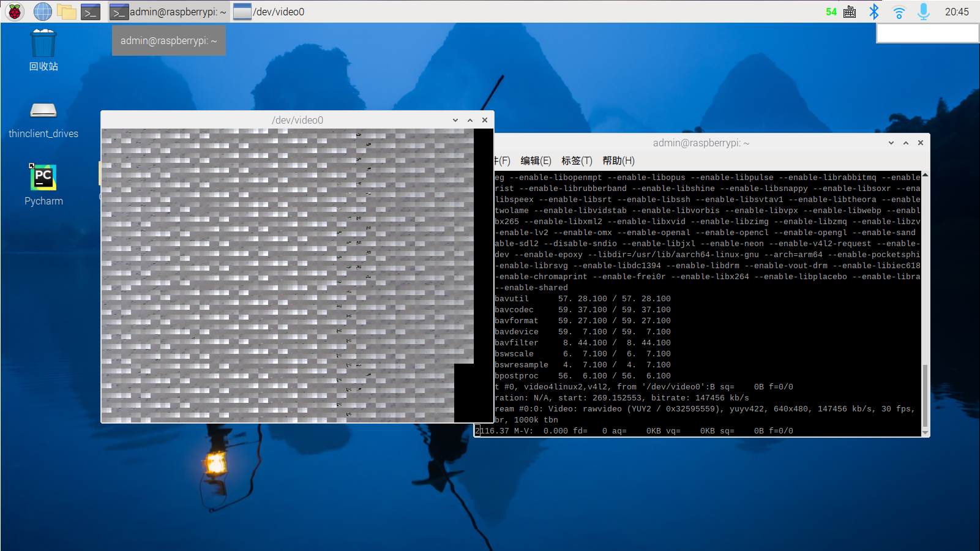Image resolution: width=980 pixels, height=551 pixels.
Task: Select the Pycharm desktop icon
Action: [43, 184]
